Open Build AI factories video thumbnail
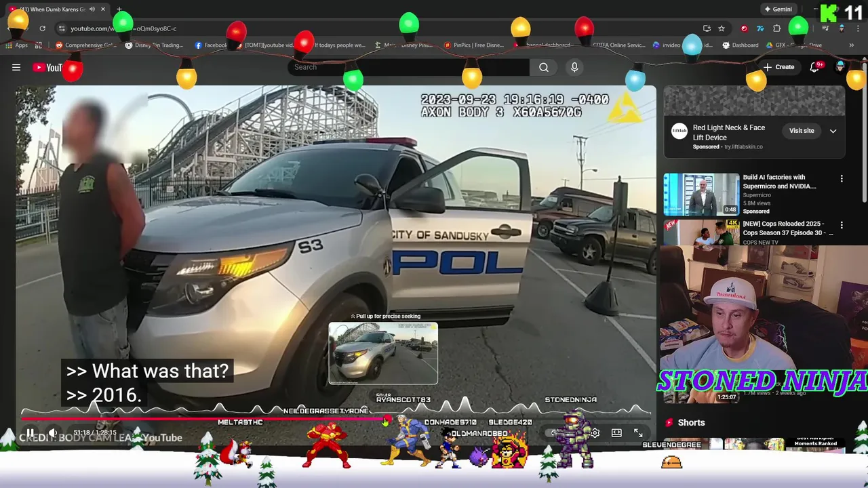The height and width of the screenshot is (488, 868). pos(701,195)
